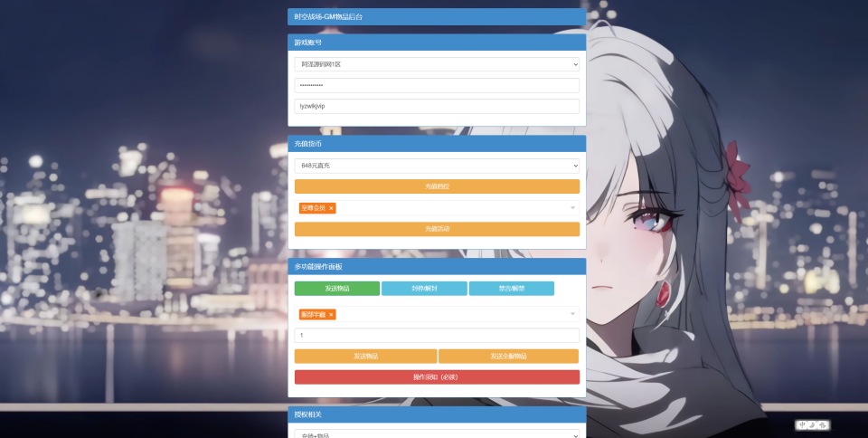Click the 充值档位 button
Viewport: 868px width, 438px height.
tap(437, 186)
